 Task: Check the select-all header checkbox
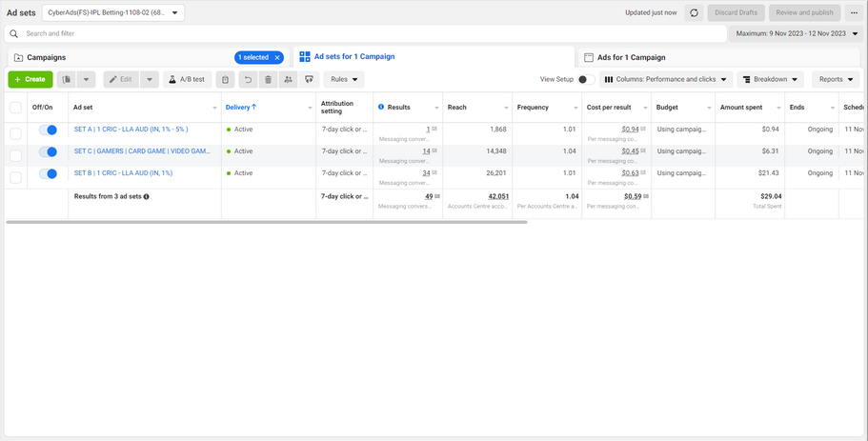pyautogui.click(x=15, y=108)
